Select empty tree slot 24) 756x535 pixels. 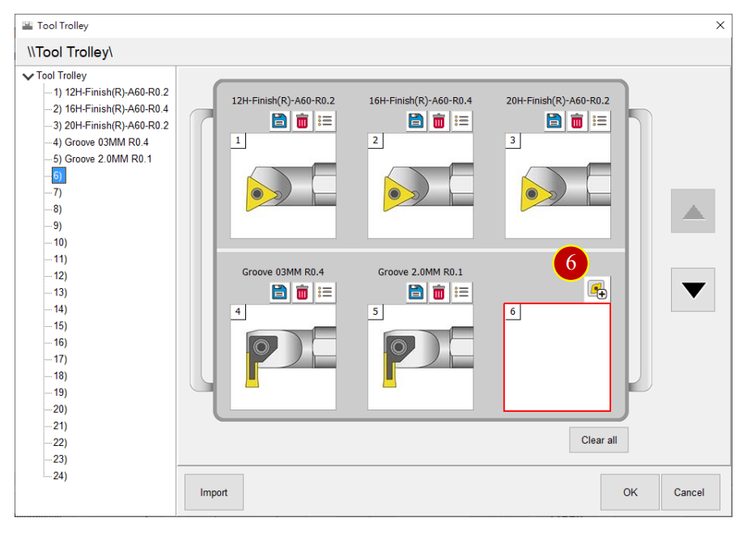[60, 476]
